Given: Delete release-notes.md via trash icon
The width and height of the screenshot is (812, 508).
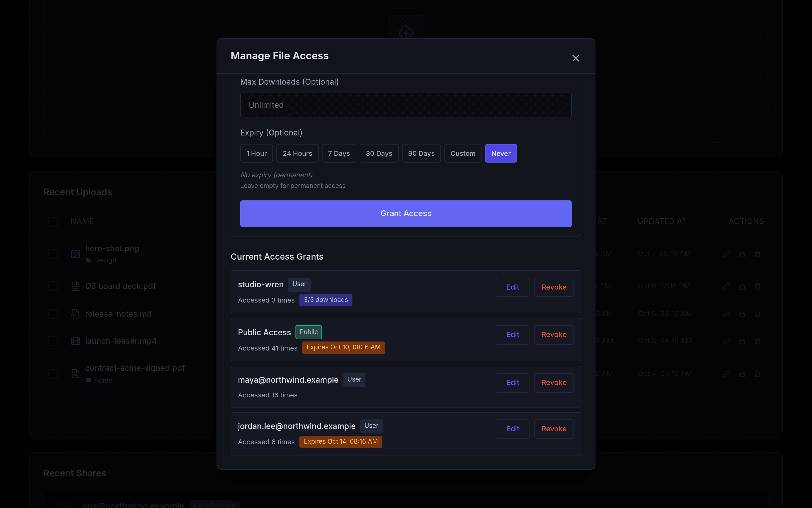Looking at the screenshot, I should pyautogui.click(x=757, y=314).
